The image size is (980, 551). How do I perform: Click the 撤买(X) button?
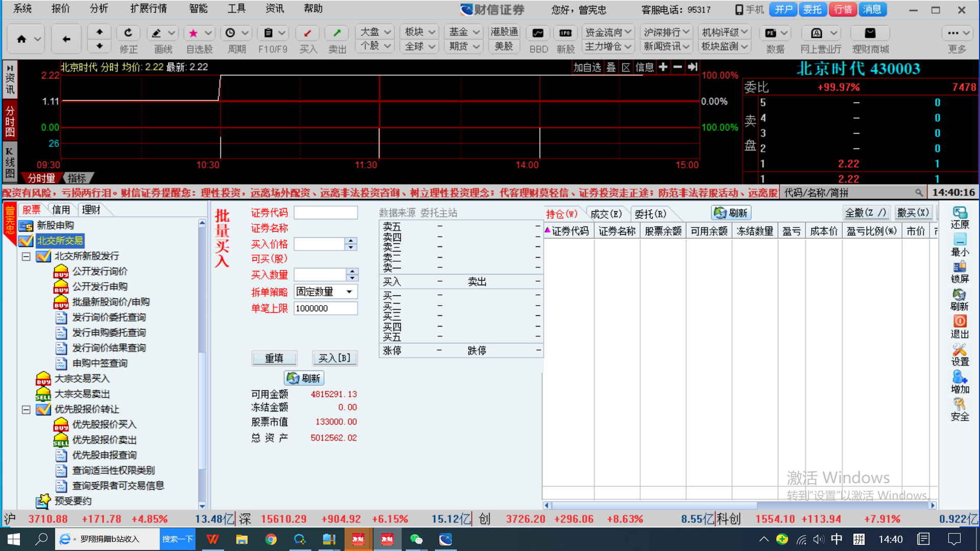(x=913, y=213)
